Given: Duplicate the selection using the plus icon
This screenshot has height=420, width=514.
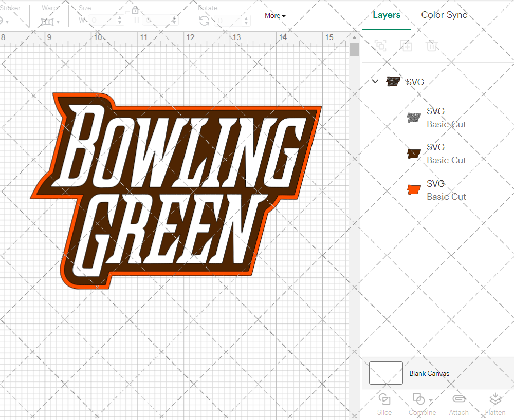Looking at the screenshot, I should (406, 46).
